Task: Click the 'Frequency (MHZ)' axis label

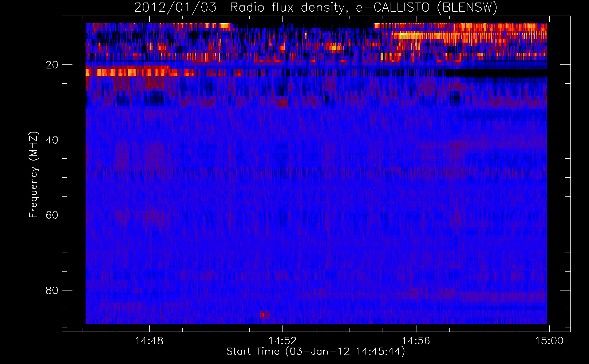Action: pos(33,175)
